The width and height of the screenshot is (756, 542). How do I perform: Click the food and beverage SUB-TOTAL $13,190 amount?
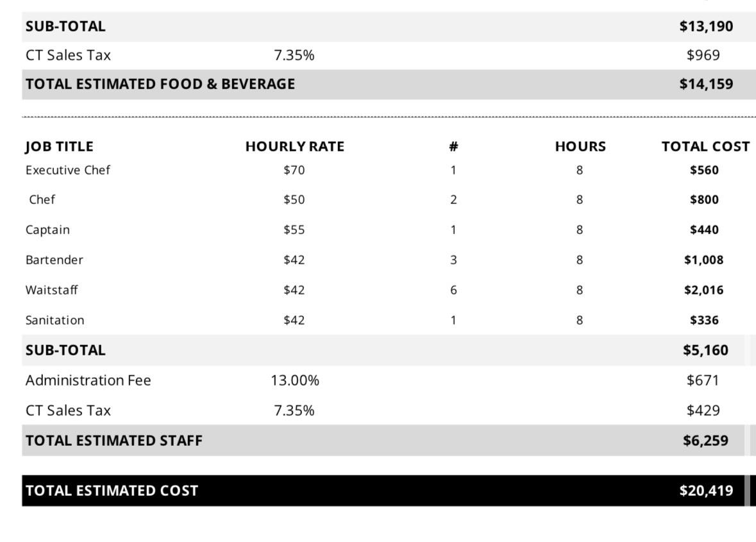(706, 26)
